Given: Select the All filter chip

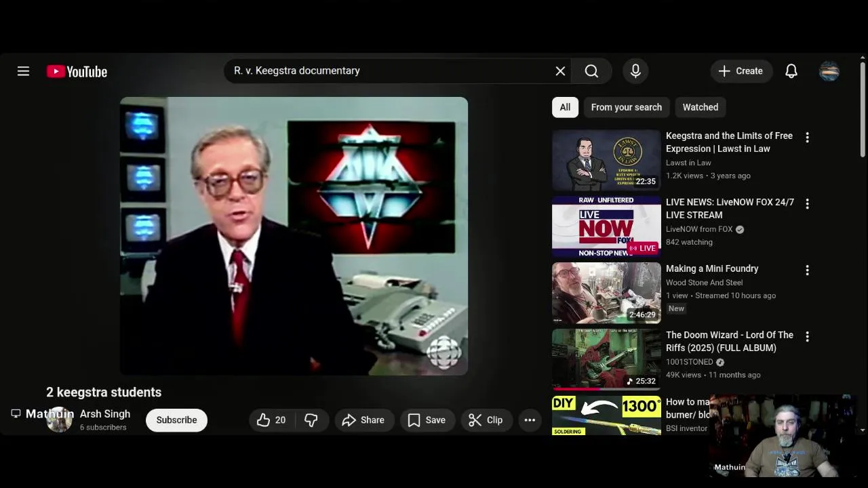Looking at the screenshot, I should click(565, 107).
